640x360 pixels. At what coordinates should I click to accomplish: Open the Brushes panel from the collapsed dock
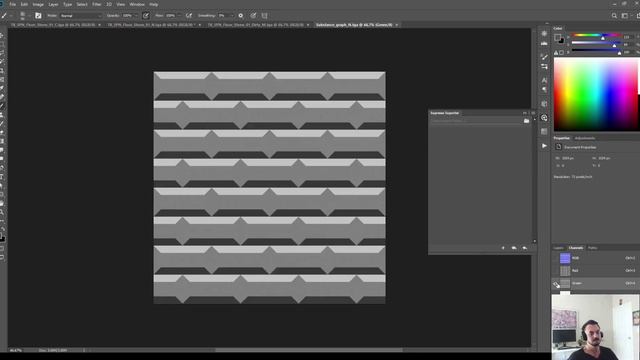pos(544,57)
